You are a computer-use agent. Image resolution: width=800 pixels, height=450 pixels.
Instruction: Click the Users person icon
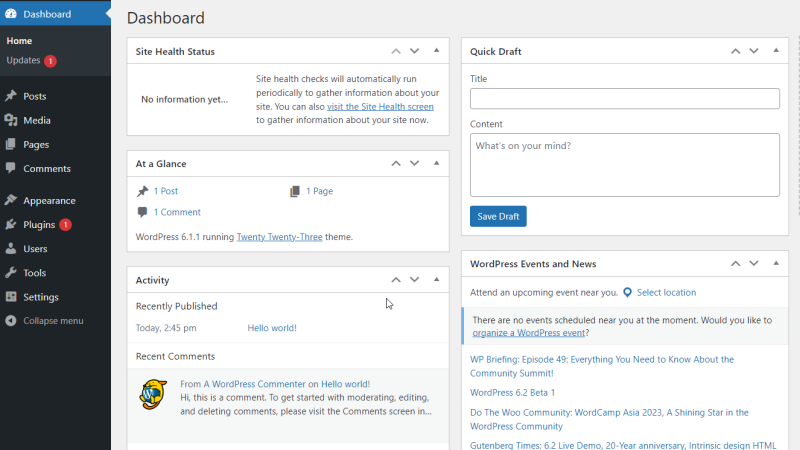click(11, 248)
